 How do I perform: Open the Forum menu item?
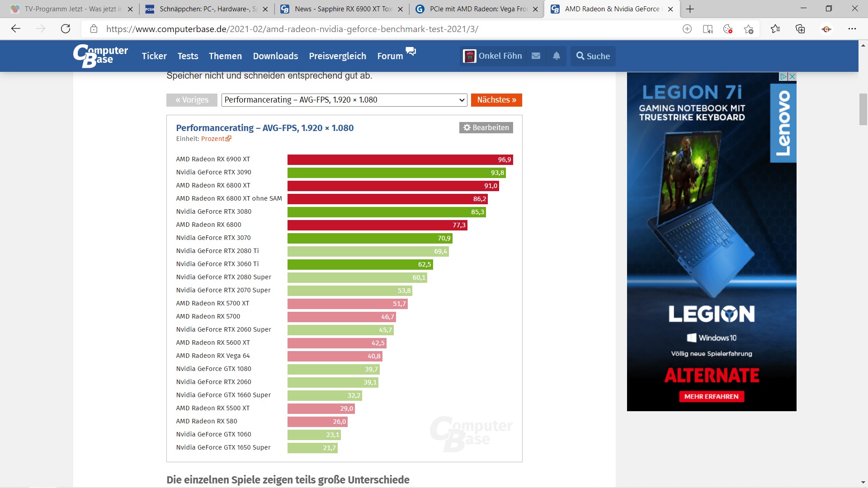point(390,56)
